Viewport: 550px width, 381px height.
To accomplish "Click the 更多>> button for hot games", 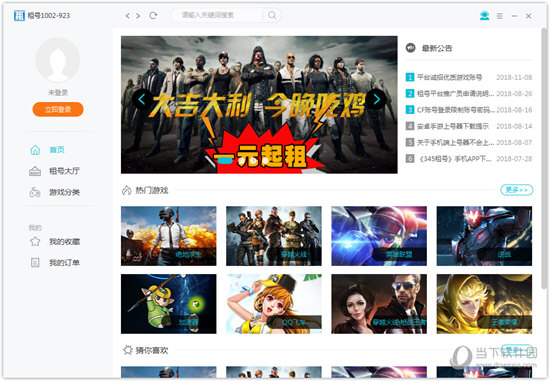I will [x=516, y=190].
